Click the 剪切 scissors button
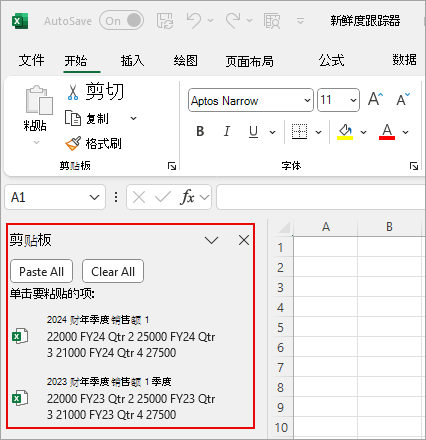 click(95, 92)
